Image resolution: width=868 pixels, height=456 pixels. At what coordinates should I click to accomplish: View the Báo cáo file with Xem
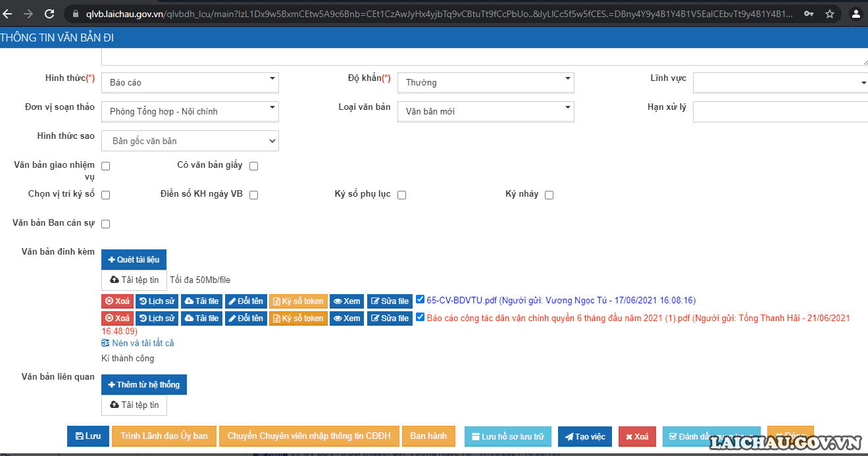[x=347, y=318]
